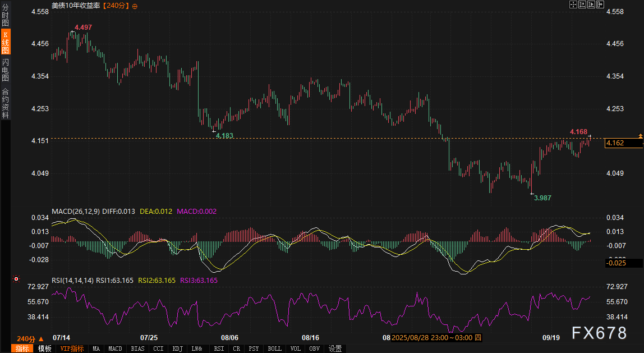
Task: Open the 240分 period selector at bottom left
Action: coord(30,338)
